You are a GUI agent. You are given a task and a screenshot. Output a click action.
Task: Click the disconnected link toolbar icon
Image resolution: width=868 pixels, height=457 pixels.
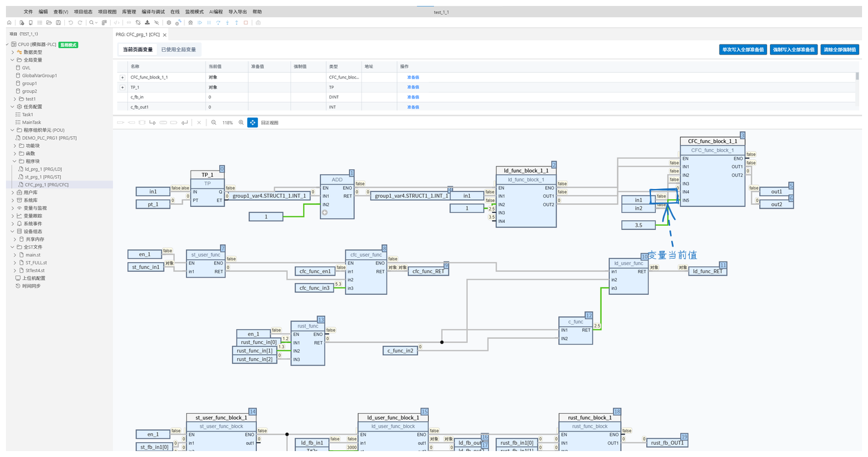point(138,23)
